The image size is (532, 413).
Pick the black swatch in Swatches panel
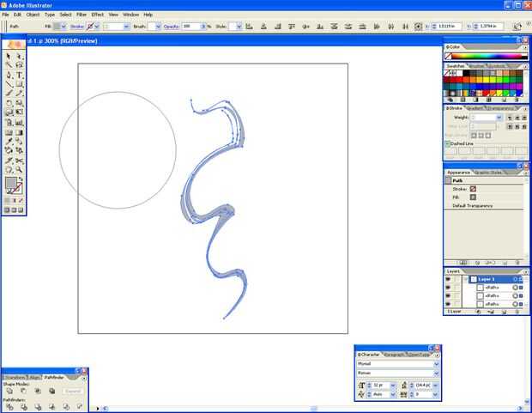click(x=466, y=73)
